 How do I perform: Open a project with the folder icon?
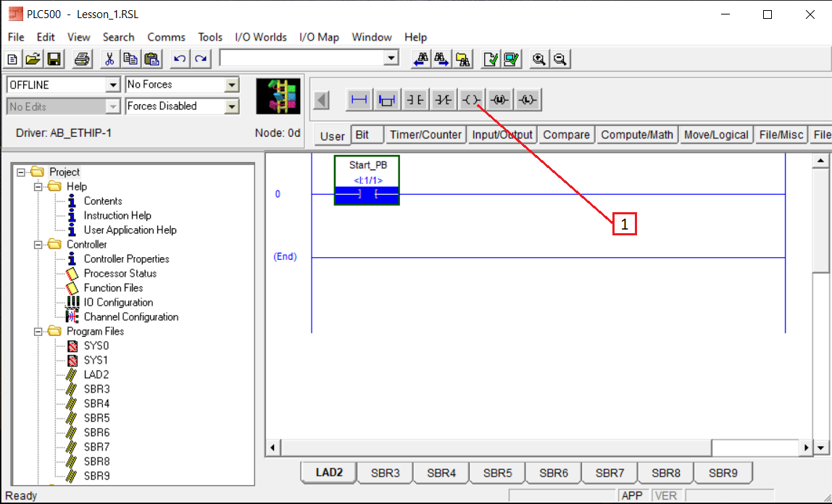click(33, 59)
